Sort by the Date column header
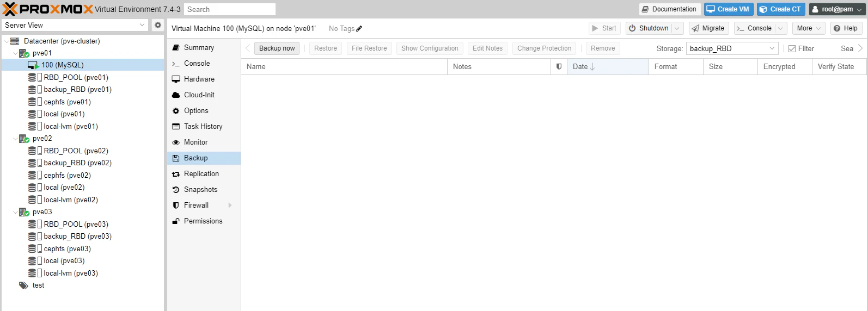 pos(608,66)
